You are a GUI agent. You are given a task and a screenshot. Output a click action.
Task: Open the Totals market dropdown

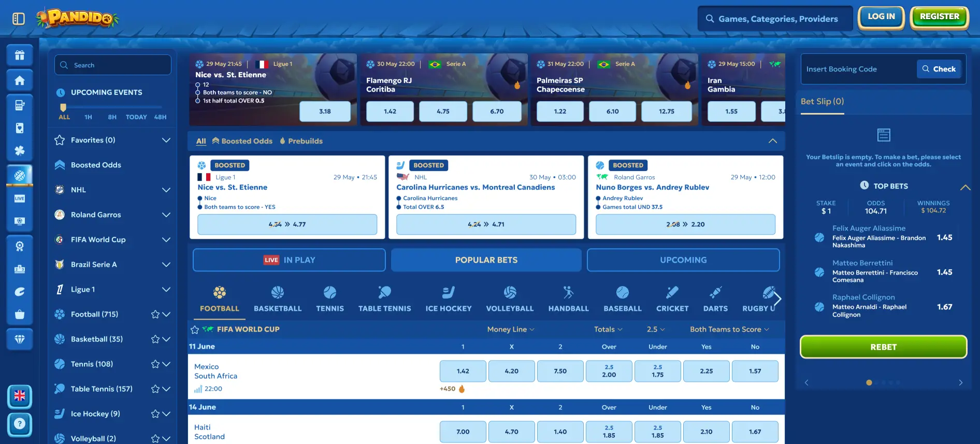608,330
